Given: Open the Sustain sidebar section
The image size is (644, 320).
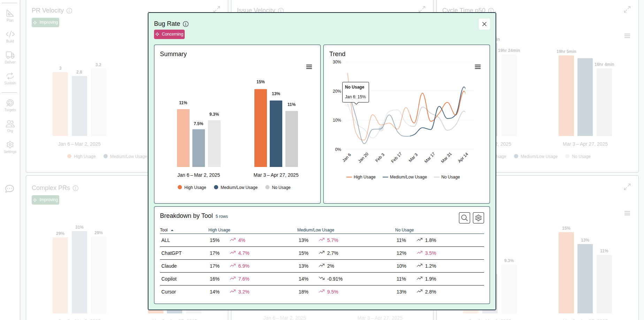Looking at the screenshot, I should coord(10,78).
